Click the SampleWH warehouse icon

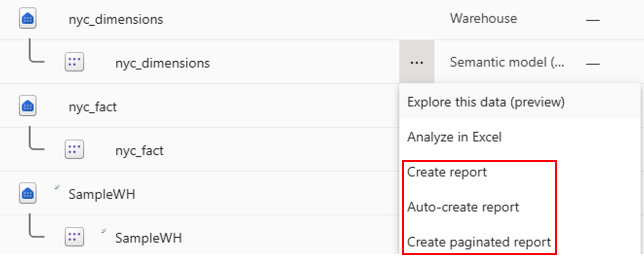pos(28,194)
